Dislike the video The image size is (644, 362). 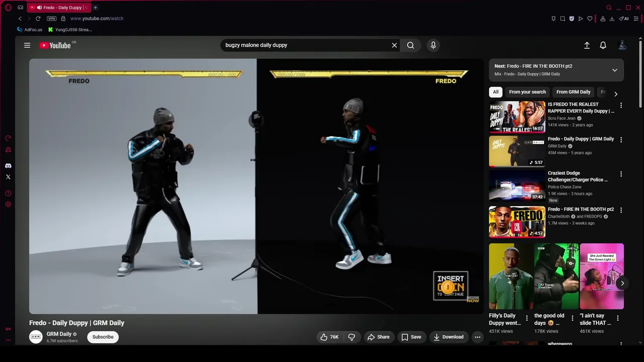pos(352,337)
